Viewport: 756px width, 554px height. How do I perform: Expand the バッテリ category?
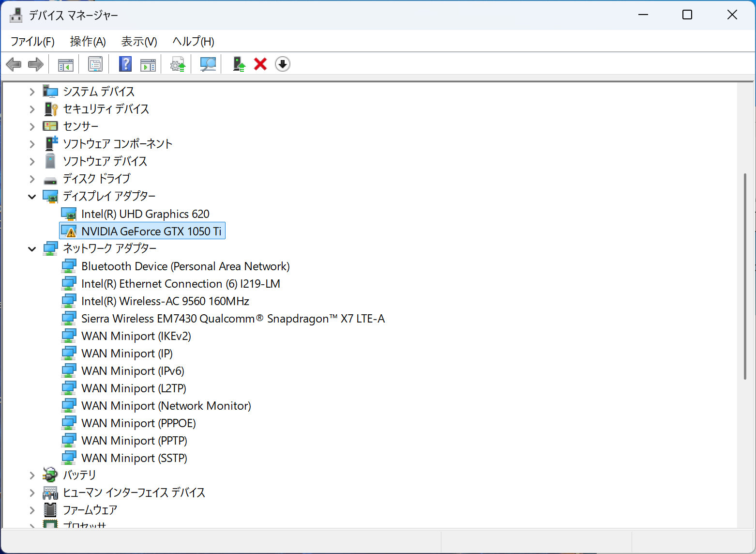point(32,476)
